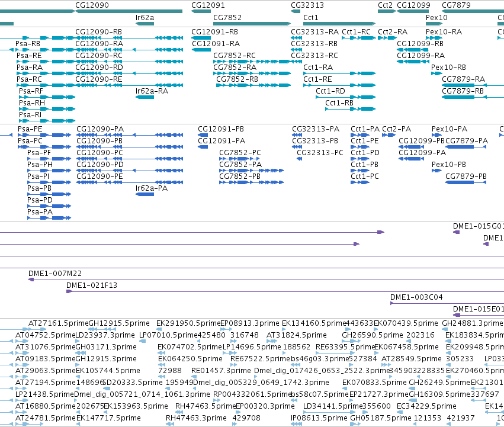Select the Psa-RB transcript label
This screenshot has height=427, width=504.
tap(28, 44)
